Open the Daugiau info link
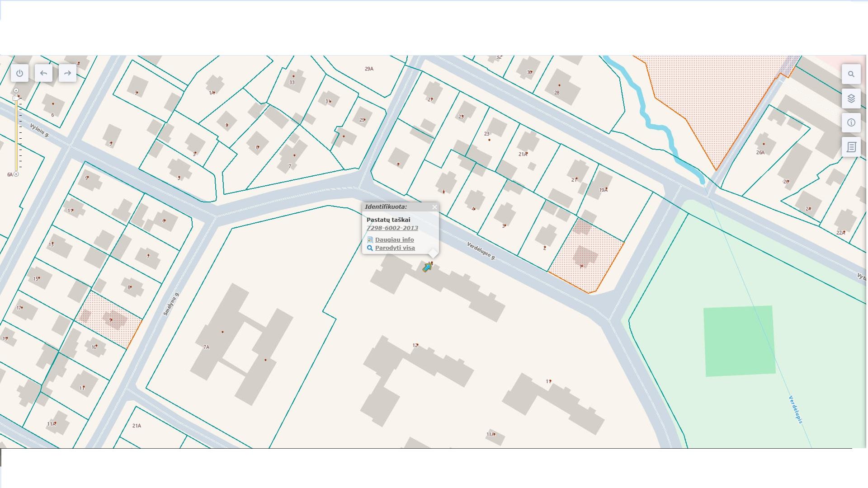Screen dimensions: 868x488 394,239
